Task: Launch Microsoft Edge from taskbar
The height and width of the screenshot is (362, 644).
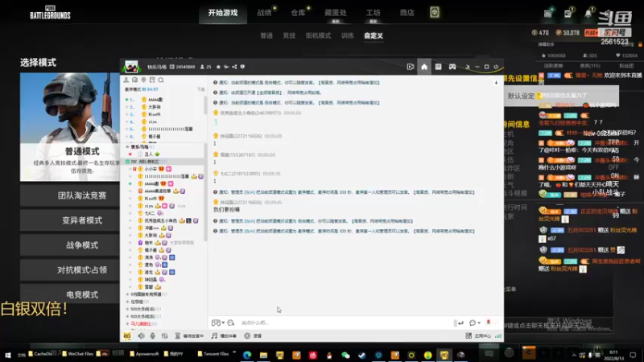Action: tap(247, 355)
